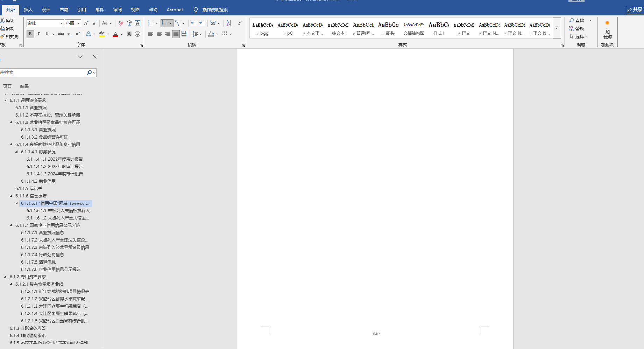The image size is (644, 349).
Task: Collapse the 6.1.2 专用资格要求 heading
Action: (5, 277)
